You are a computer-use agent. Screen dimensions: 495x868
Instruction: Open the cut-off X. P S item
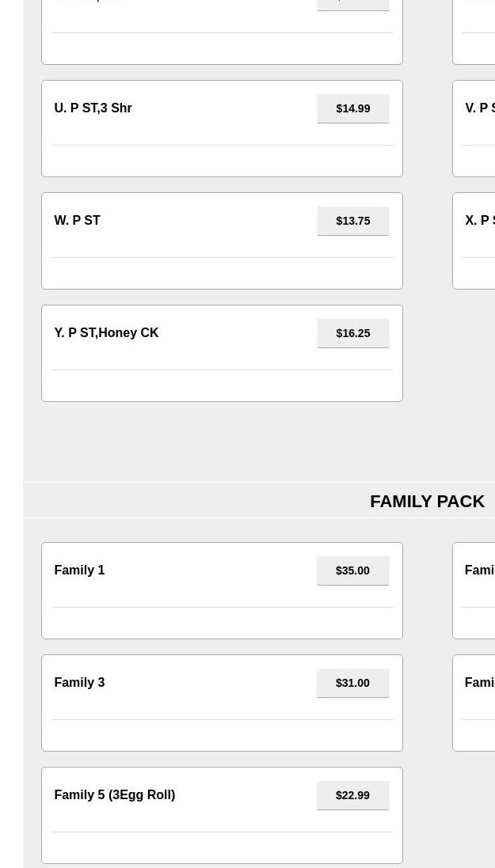[x=480, y=221]
